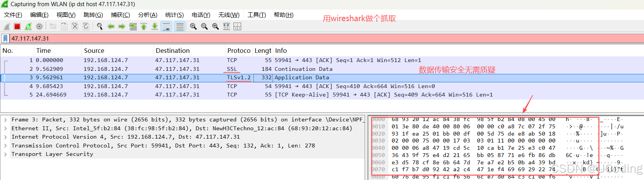Open the 无线(W) menu
Viewport: 644px width, 180px height.
coord(229,15)
